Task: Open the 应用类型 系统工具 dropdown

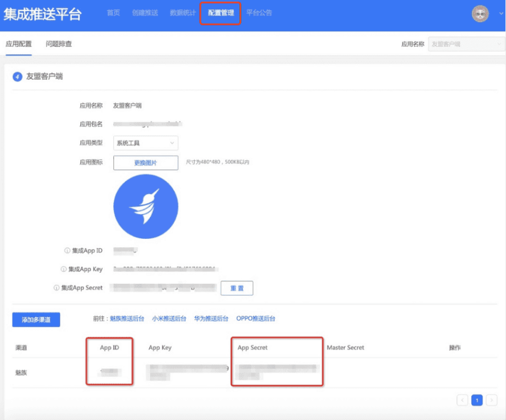Action: click(x=145, y=143)
